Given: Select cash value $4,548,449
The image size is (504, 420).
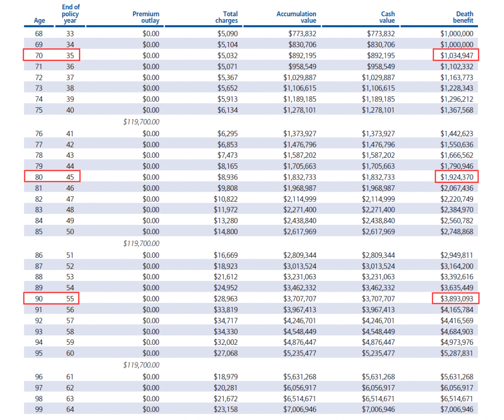Looking at the screenshot, I should point(378,331).
